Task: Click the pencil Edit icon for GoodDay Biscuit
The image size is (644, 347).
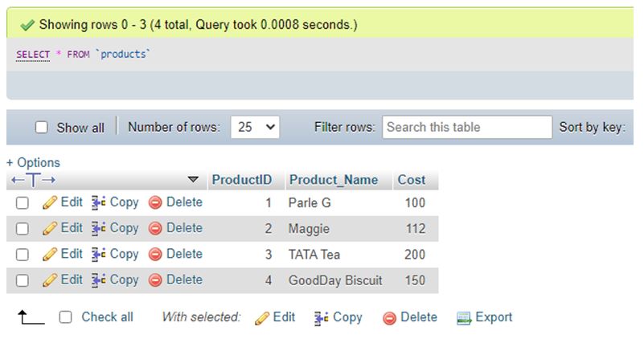Action: [x=50, y=280]
